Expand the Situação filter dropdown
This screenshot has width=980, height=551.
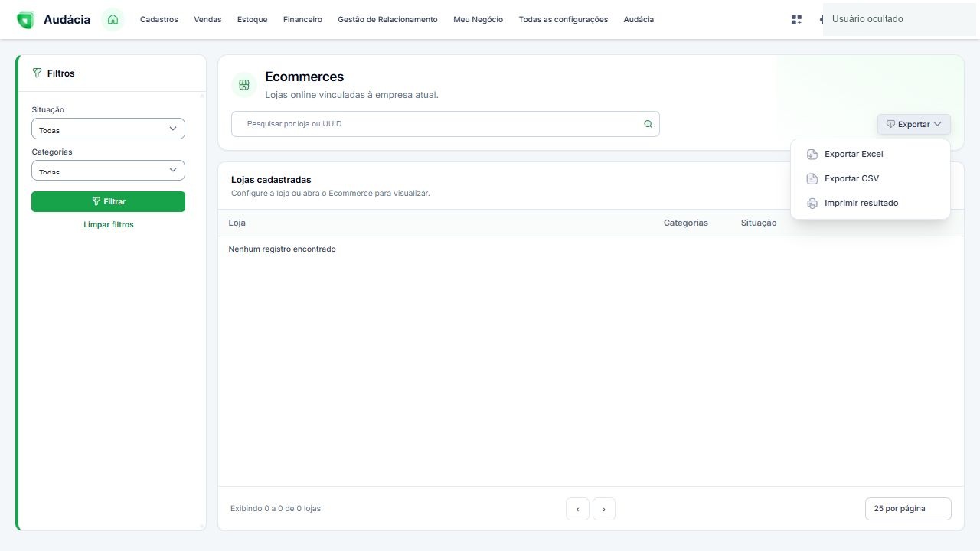pyautogui.click(x=108, y=129)
